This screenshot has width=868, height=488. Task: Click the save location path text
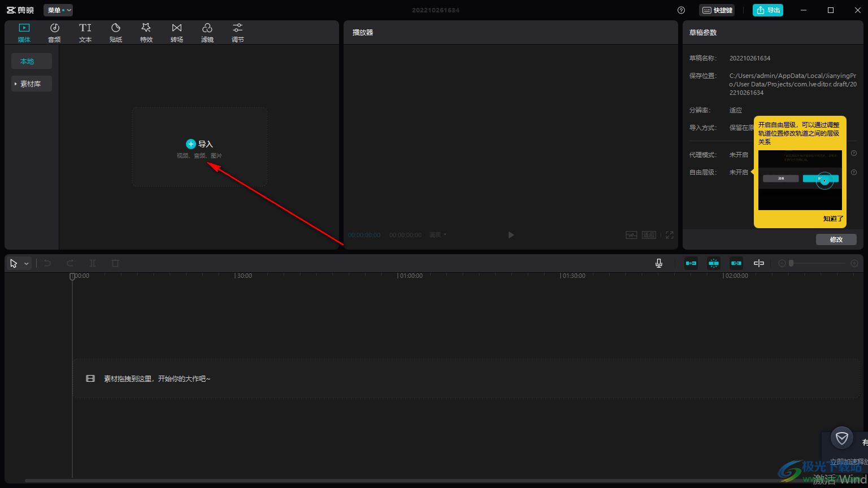click(793, 84)
